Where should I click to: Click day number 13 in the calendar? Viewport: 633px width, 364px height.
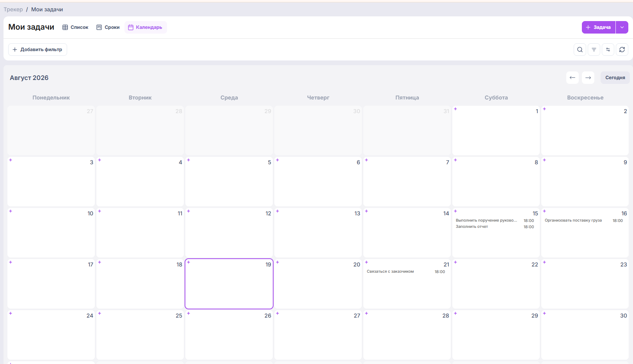point(357,213)
